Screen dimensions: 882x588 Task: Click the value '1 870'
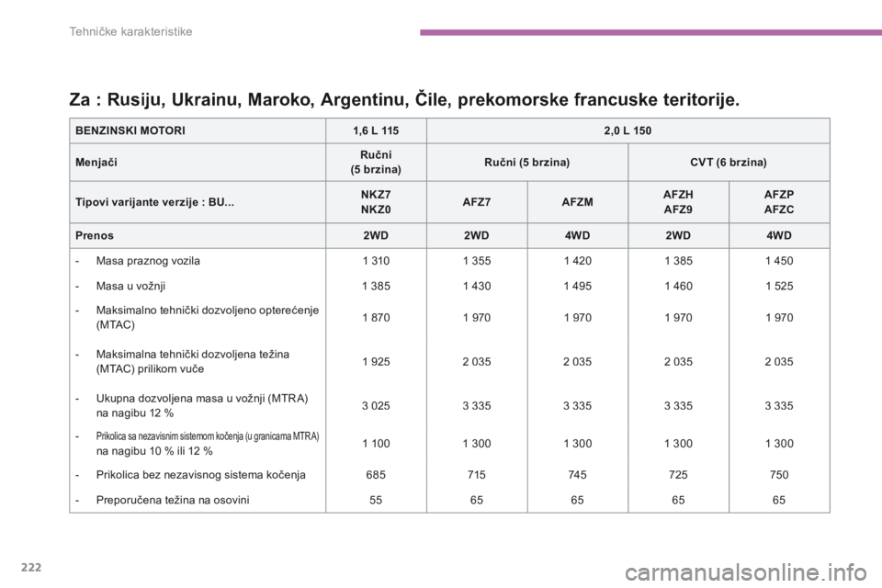tap(376, 317)
